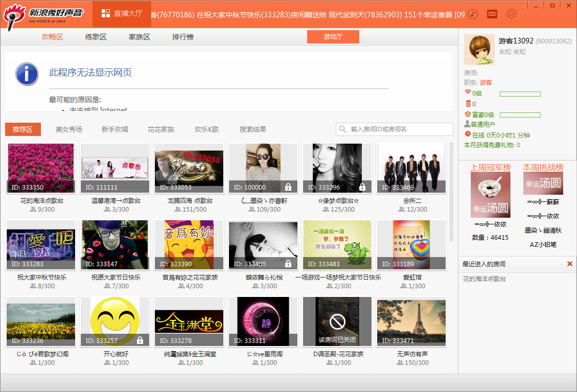577x392 pixels.
Task: Click the guest user avatar picture
Action: (479, 50)
